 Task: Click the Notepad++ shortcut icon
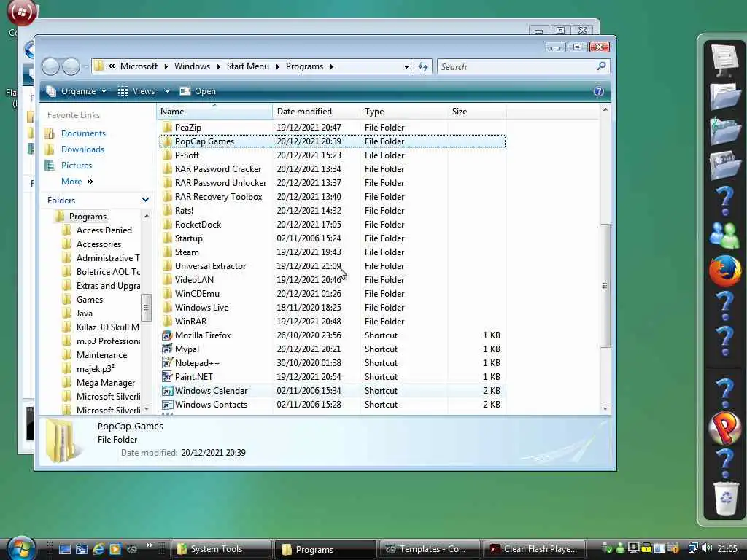167,363
